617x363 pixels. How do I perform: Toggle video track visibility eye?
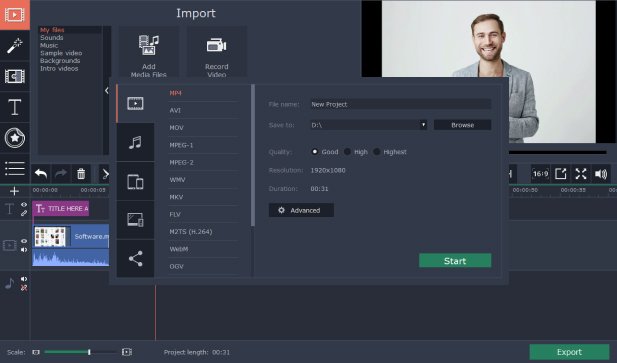pos(24,241)
